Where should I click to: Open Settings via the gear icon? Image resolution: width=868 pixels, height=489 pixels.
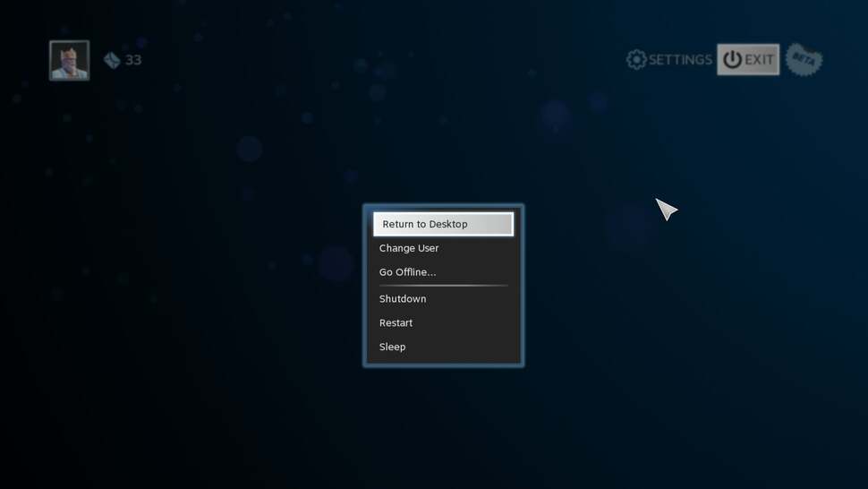click(x=636, y=60)
